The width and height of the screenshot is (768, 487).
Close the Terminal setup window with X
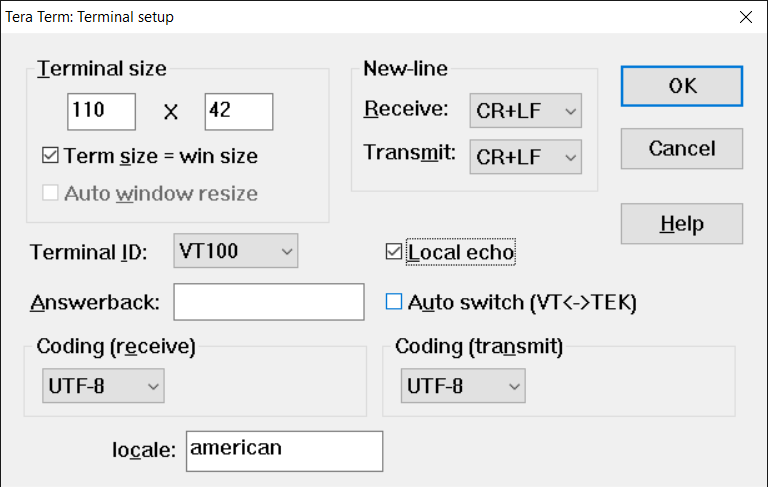[x=745, y=16]
